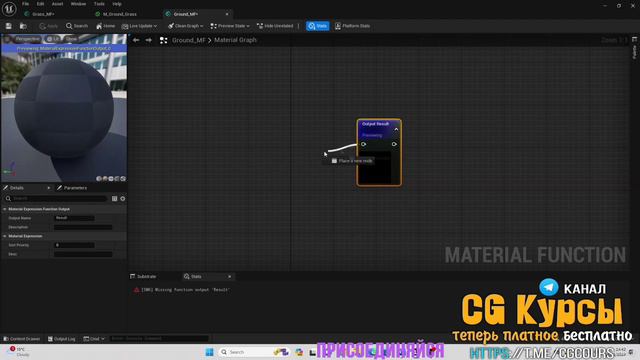Open the Edit menu
Image resolution: width=640 pixels, height=360 pixels.
(x=40, y=4)
